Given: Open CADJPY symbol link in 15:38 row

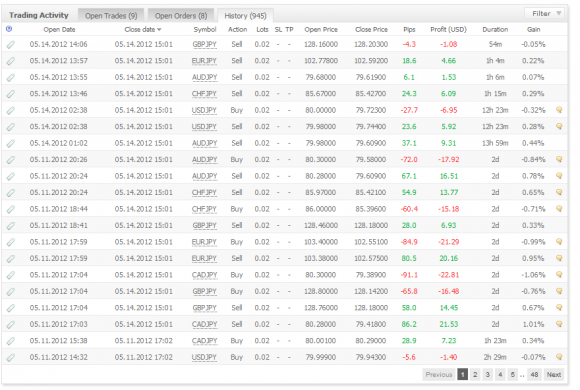Looking at the screenshot, I should (x=204, y=341).
